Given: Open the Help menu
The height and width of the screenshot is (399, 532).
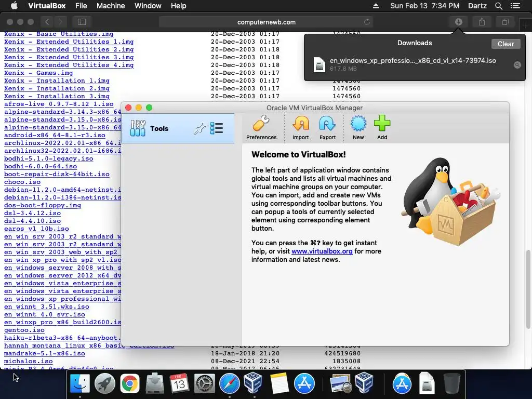Looking at the screenshot, I should [x=179, y=6].
